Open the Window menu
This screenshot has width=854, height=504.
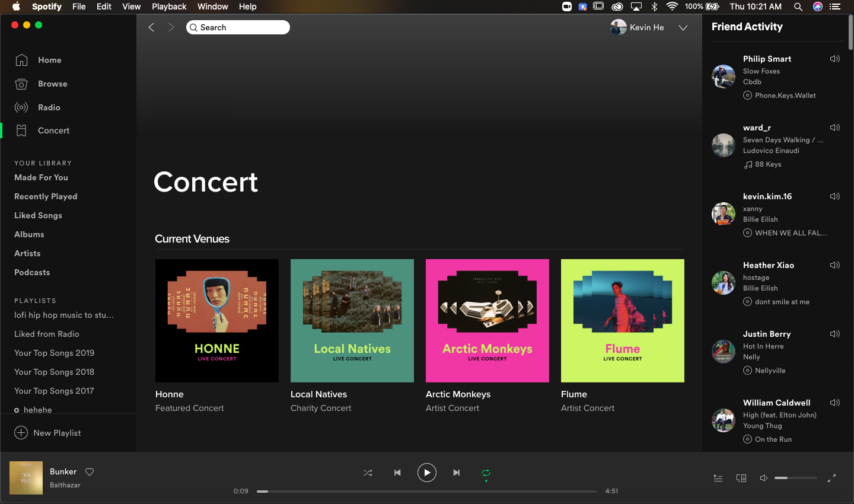(212, 7)
